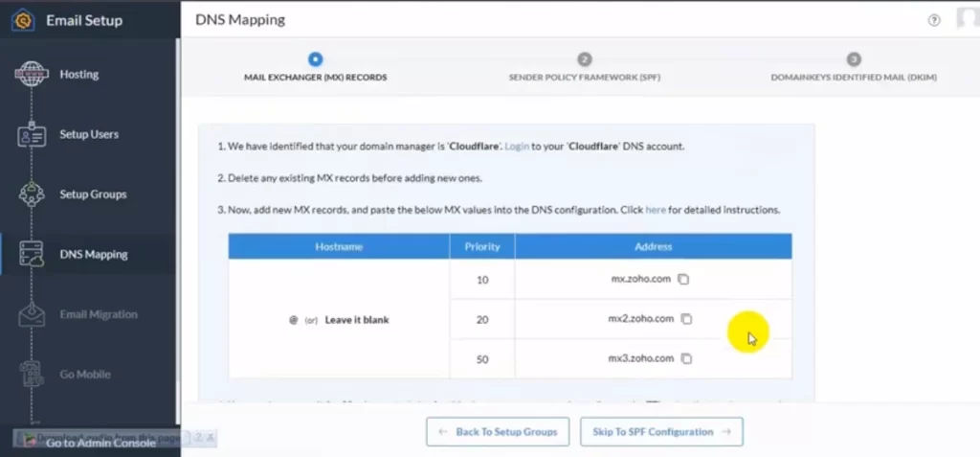
Task: Click the step 2 SPF circle
Action: tap(585, 59)
